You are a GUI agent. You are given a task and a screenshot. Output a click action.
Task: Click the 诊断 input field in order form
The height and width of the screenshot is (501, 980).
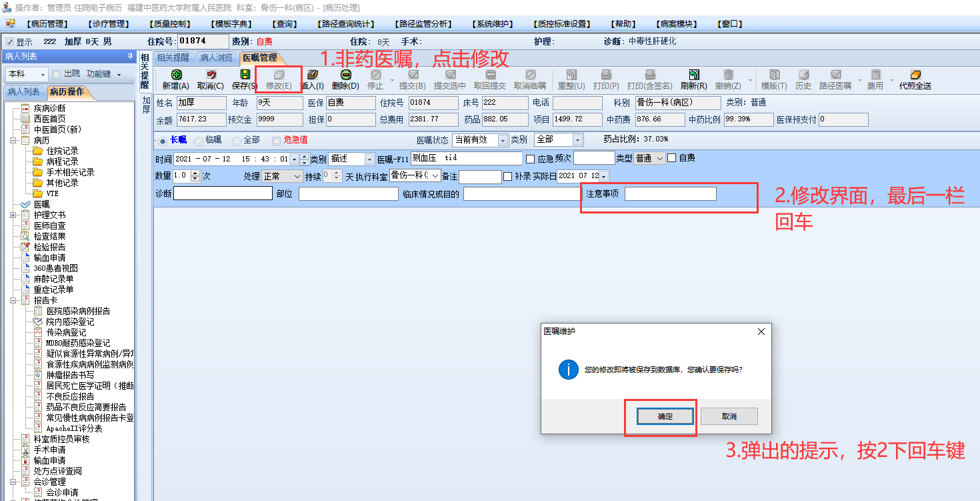pyautogui.click(x=223, y=194)
